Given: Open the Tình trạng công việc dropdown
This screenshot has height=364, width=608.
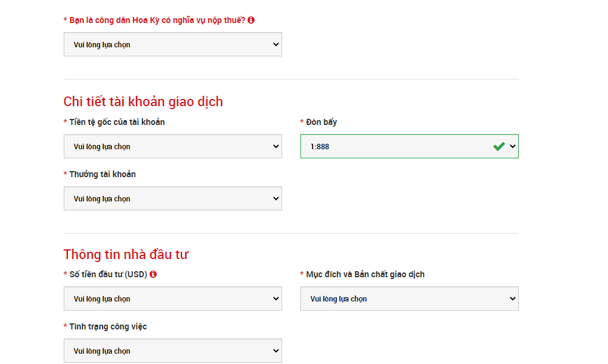Looking at the screenshot, I should pyautogui.click(x=172, y=351).
